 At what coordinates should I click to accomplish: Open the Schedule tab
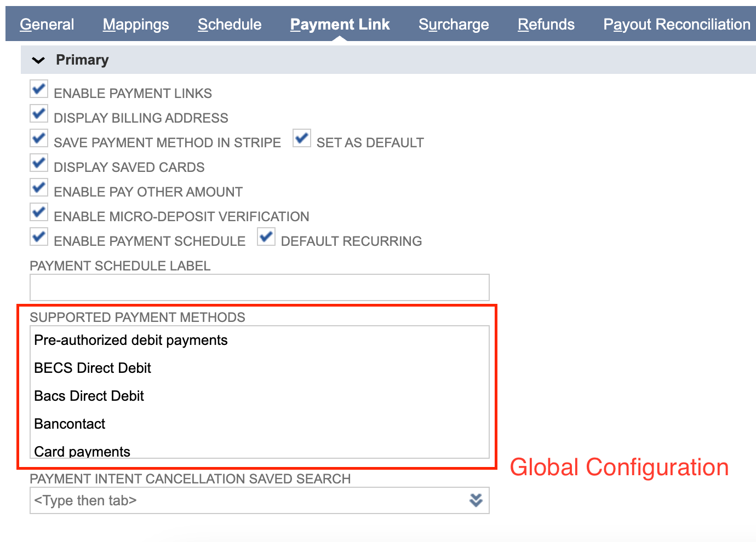click(x=230, y=24)
